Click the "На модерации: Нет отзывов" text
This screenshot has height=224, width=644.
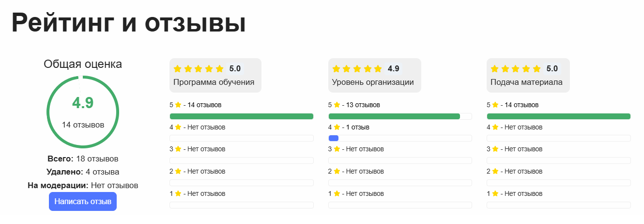pyautogui.click(x=83, y=185)
